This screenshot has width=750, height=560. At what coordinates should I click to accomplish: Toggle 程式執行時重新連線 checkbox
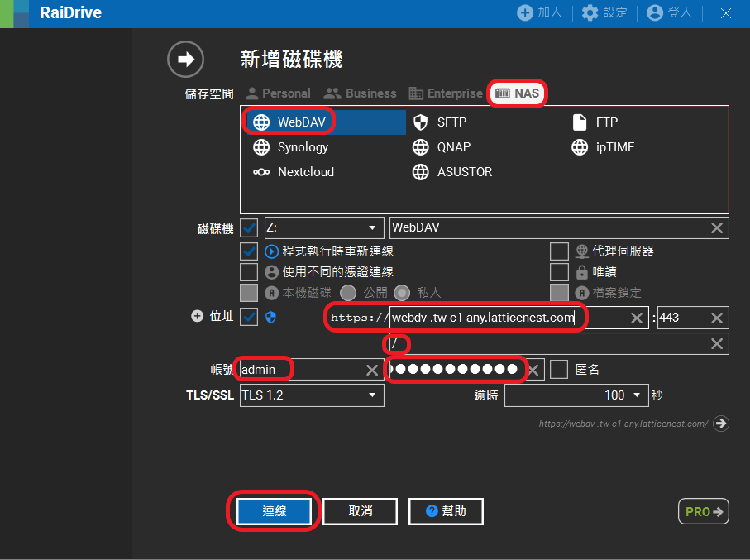249,251
